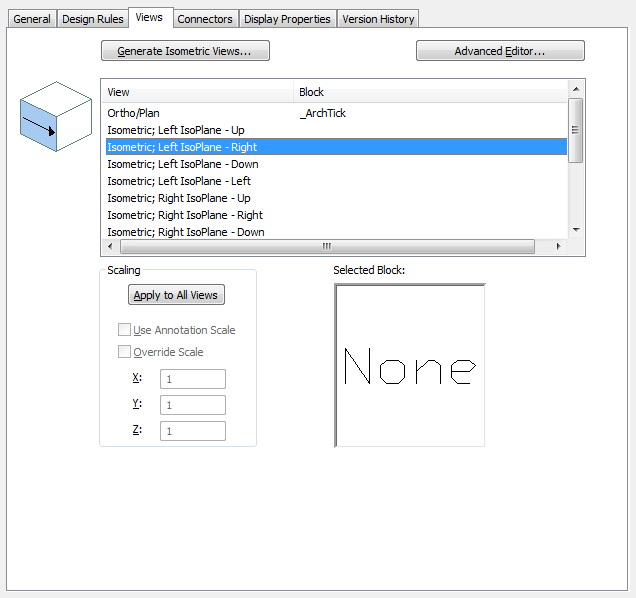Click Generate Isometric Views button

pyautogui.click(x=185, y=51)
